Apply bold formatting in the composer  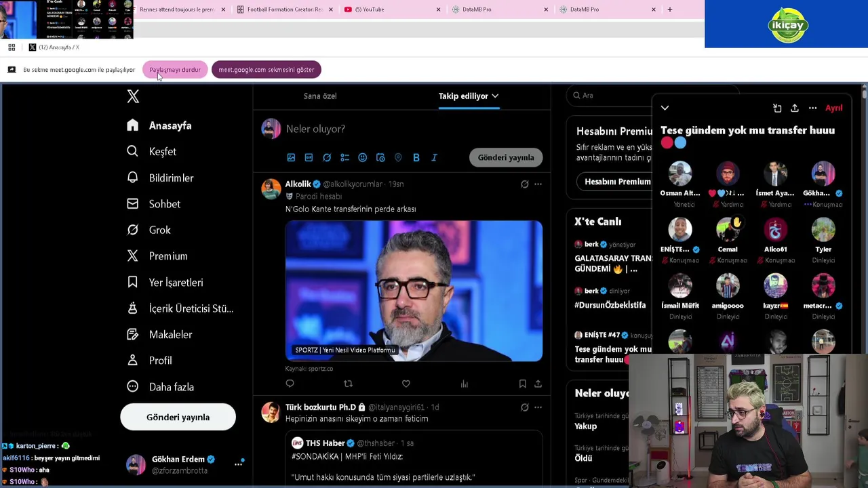coord(416,157)
